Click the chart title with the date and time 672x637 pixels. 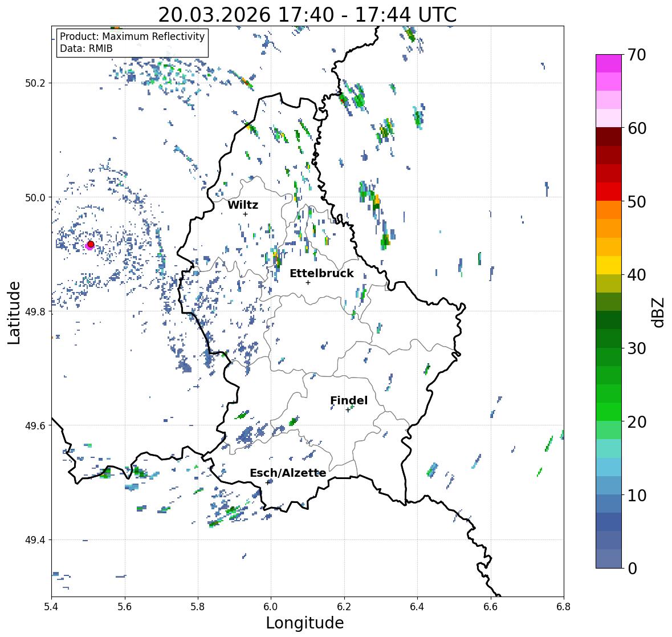(x=307, y=15)
